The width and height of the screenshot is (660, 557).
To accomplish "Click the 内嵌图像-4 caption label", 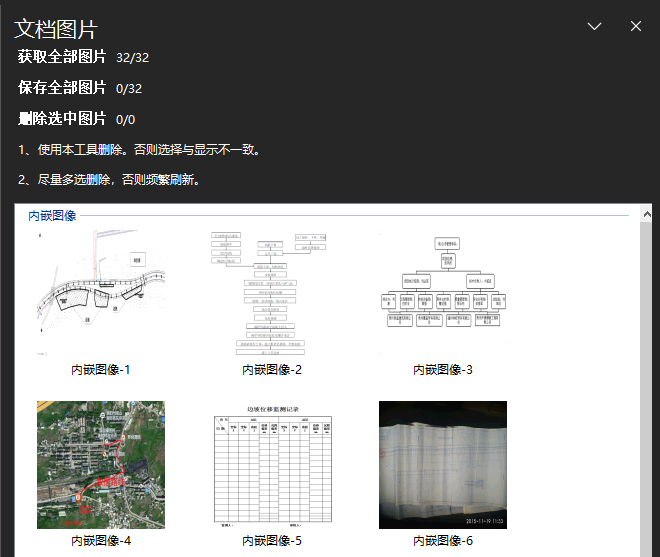I will [x=101, y=541].
